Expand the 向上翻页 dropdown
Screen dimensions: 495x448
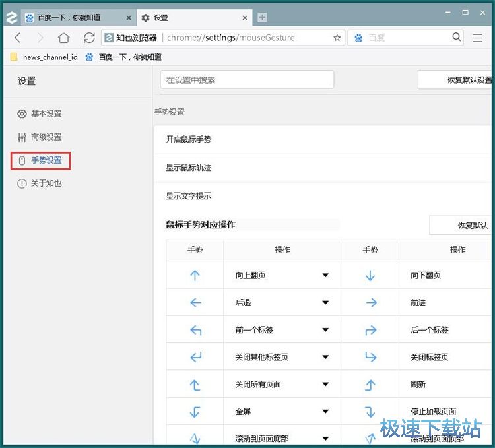325,275
